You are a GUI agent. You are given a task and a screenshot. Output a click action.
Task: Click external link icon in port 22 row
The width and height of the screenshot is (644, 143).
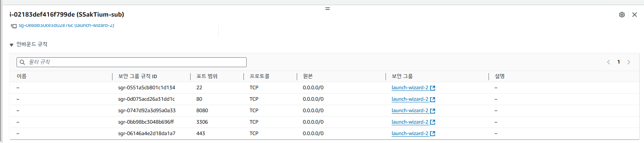pyautogui.click(x=432, y=88)
